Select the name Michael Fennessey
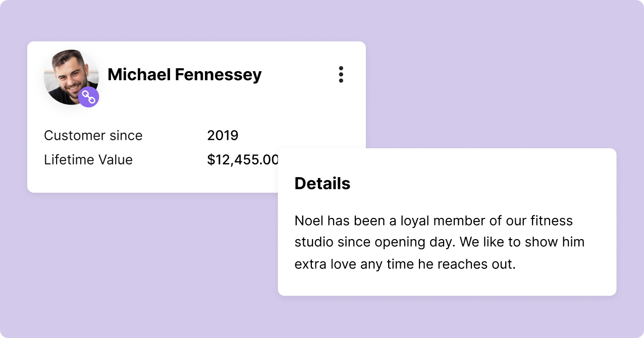Image resolution: width=644 pixels, height=338 pixels. pos(184,74)
